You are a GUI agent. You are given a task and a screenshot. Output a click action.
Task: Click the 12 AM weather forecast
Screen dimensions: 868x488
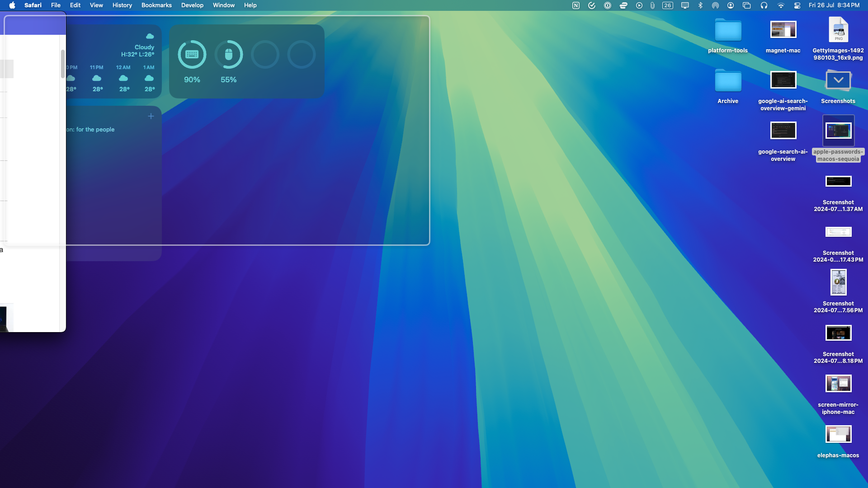coord(123,79)
